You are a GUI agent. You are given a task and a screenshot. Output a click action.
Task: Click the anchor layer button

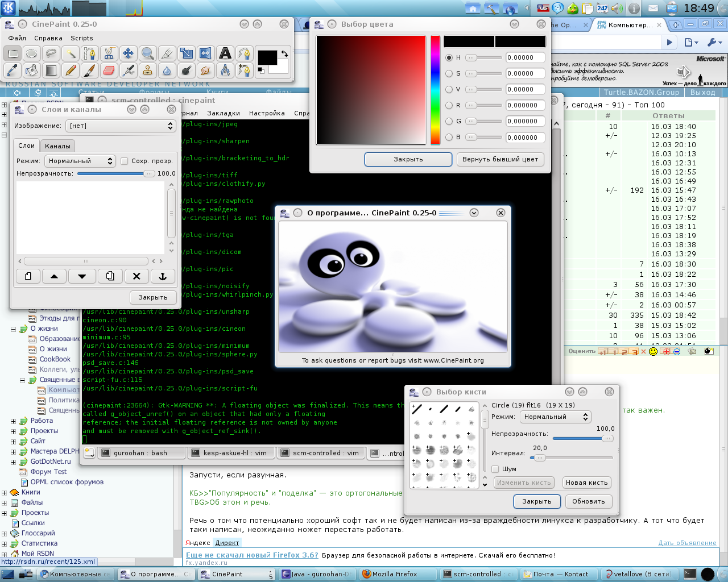162,276
